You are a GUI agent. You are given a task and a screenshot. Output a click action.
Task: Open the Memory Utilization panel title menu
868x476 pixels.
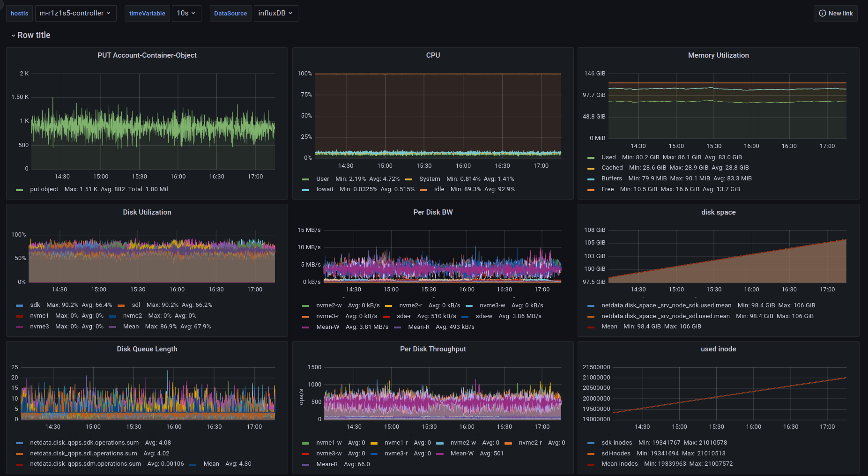pos(718,55)
